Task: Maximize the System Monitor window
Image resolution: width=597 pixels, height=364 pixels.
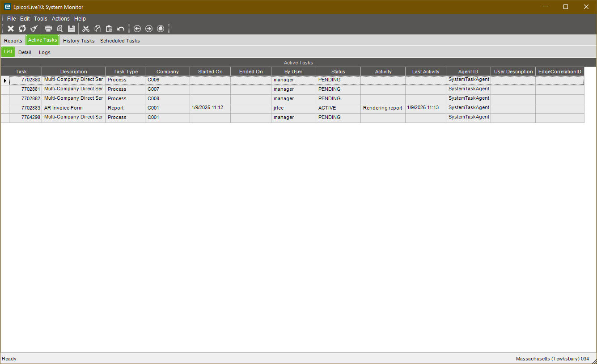Action: coord(566,7)
